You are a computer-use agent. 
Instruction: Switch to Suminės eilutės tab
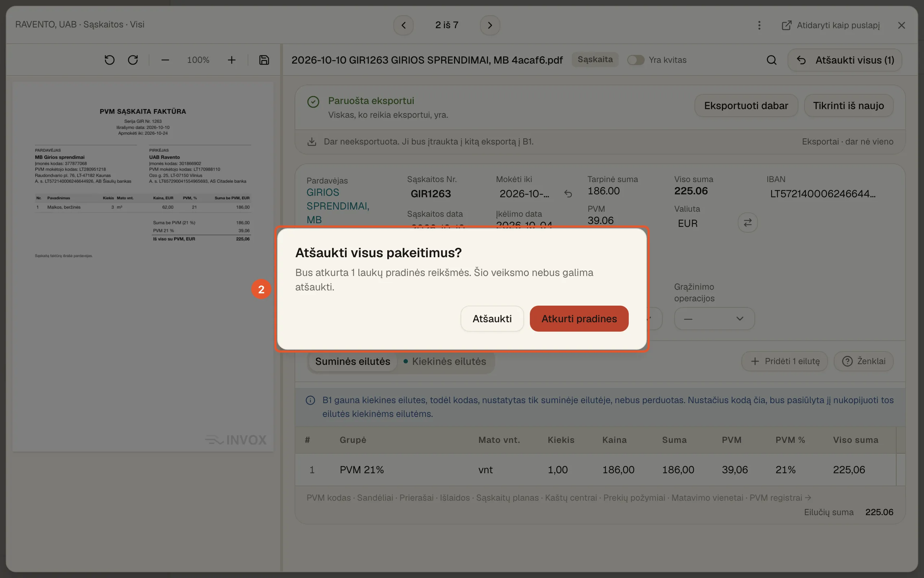352,361
